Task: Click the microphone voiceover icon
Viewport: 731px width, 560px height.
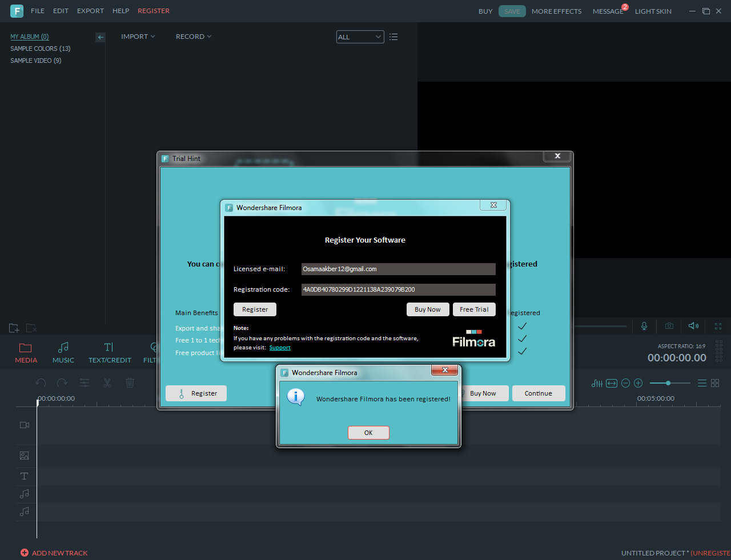Action: pyautogui.click(x=644, y=326)
